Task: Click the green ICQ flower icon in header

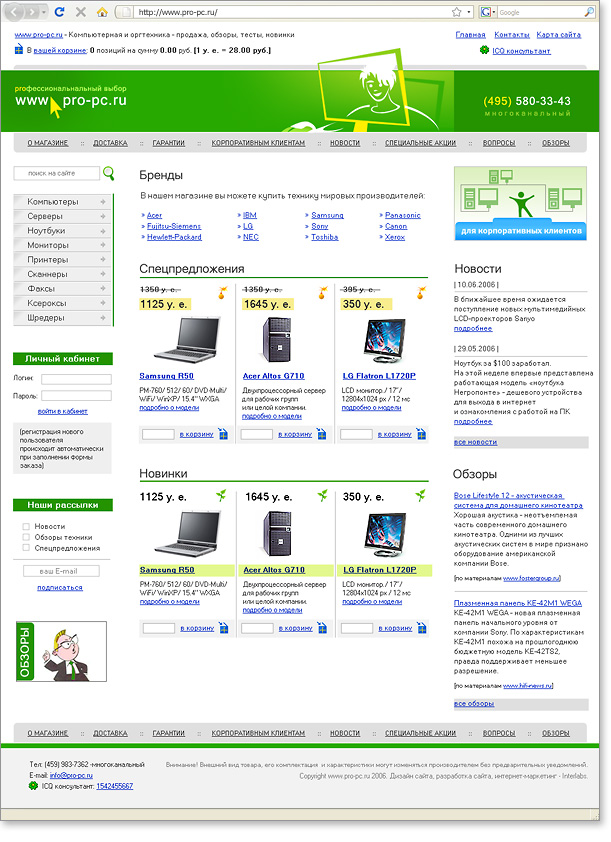Action: (x=484, y=50)
